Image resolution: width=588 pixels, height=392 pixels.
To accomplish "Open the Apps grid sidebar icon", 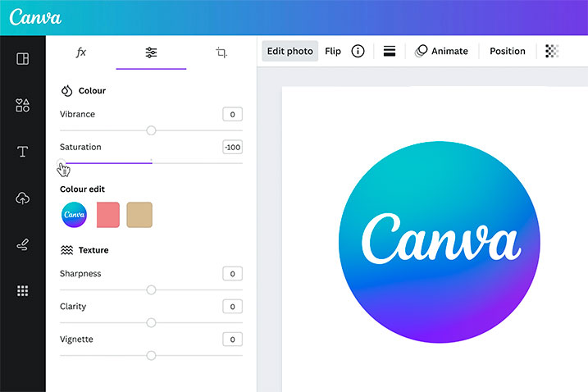I will [x=22, y=290].
